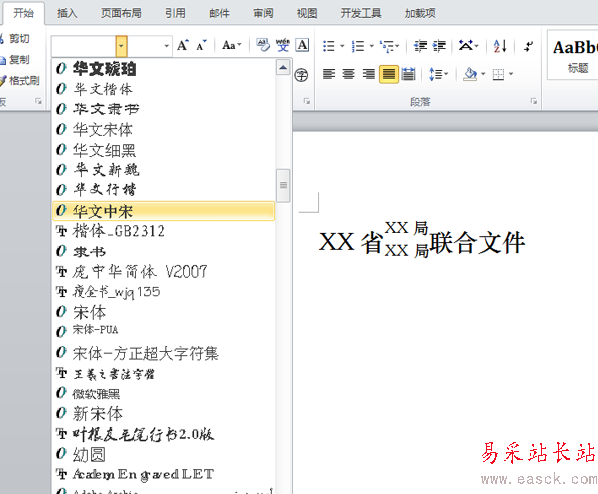Expand the font size dropdown arrow

click(x=166, y=46)
